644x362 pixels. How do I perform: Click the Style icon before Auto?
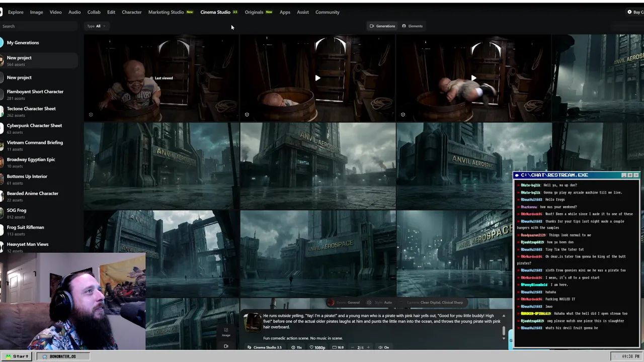[369, 302]
